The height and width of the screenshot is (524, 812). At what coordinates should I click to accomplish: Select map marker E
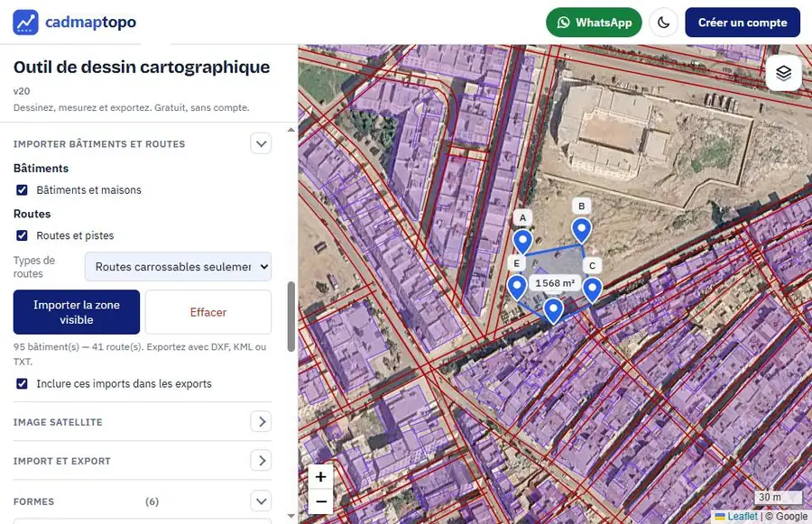[x=517, y=287]
